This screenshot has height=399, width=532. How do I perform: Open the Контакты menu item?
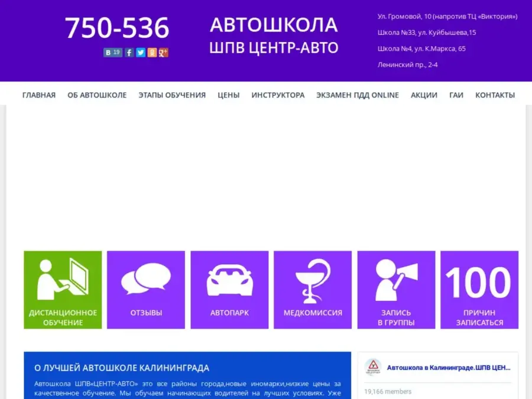point(495,95)
